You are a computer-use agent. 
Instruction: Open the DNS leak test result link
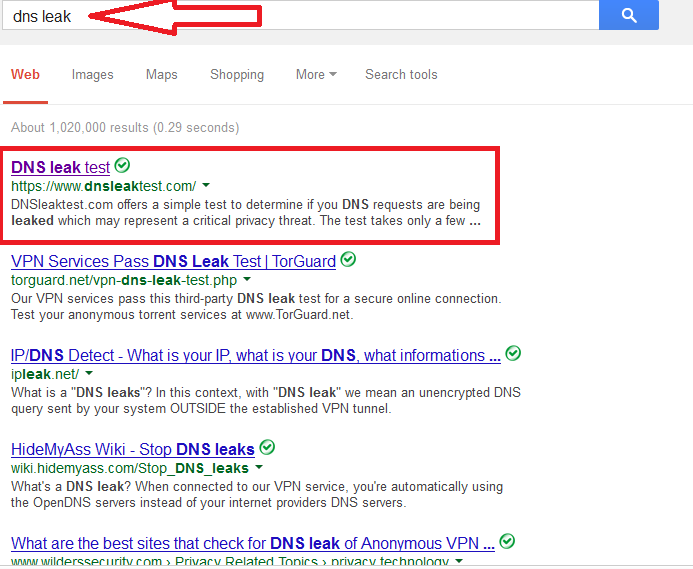[61, 167]
